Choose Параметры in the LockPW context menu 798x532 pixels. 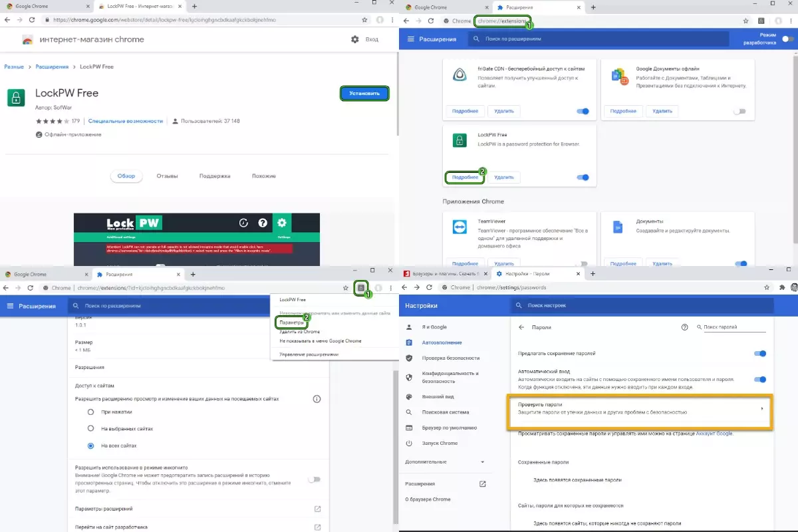(291, 323)
